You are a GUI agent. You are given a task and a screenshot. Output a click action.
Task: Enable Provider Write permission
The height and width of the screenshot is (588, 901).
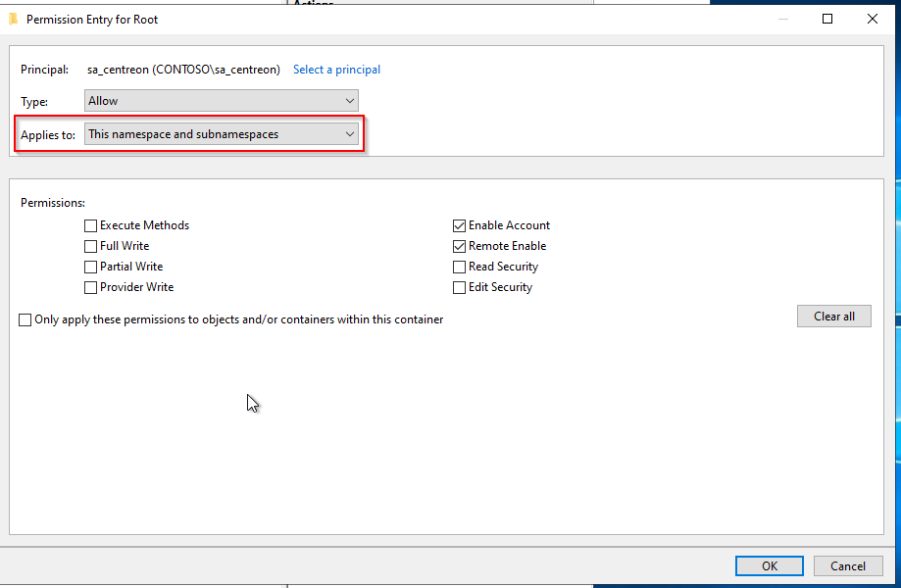point(91,287)
